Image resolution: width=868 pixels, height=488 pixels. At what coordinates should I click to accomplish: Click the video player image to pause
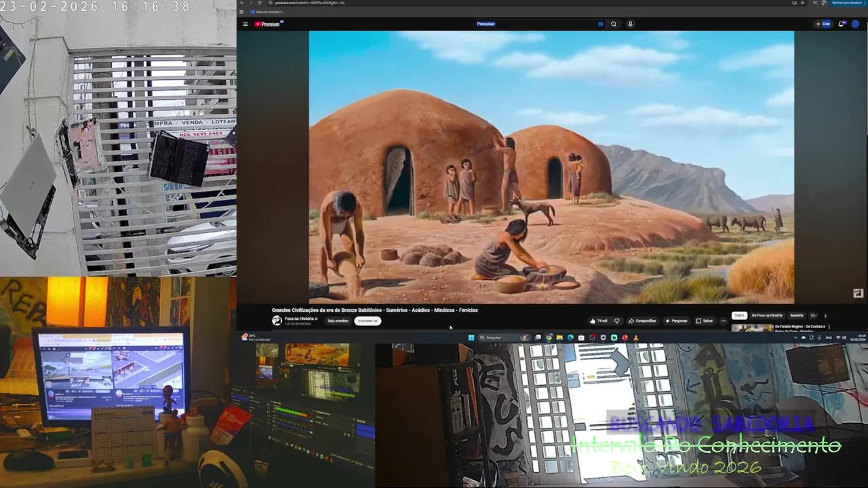[x=551, y=167]
